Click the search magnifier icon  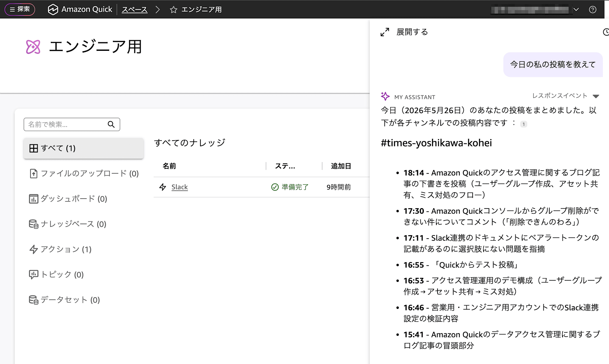click(111, 124)
